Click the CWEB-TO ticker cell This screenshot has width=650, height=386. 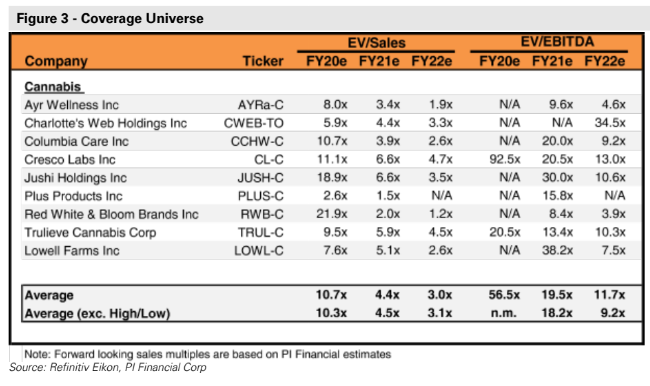[x=254, y=123]
